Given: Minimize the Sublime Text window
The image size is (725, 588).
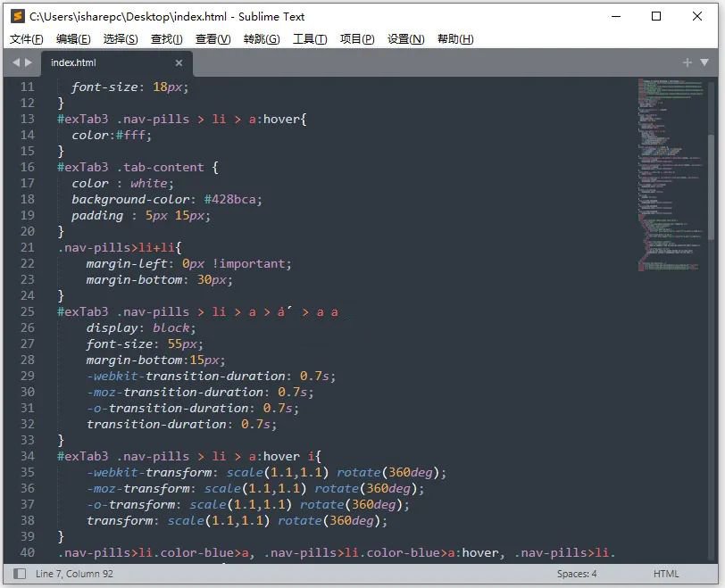Looking at the screenshot, I should coord(616,16).
